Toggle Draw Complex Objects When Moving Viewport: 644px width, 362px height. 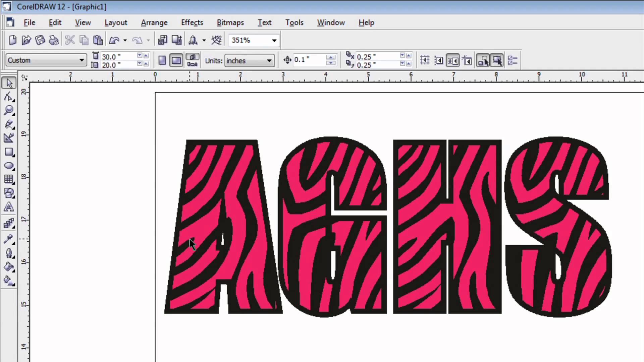[483, 60]
